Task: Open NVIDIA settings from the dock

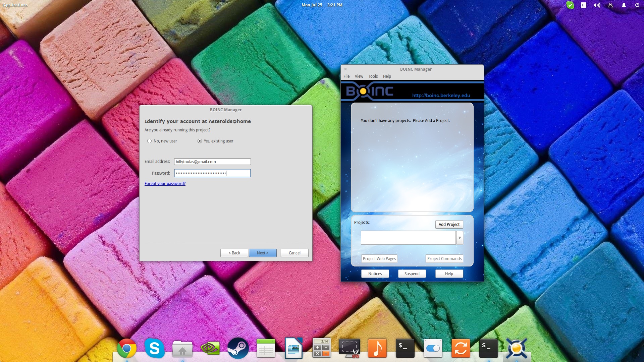Action: pos(210,349)
